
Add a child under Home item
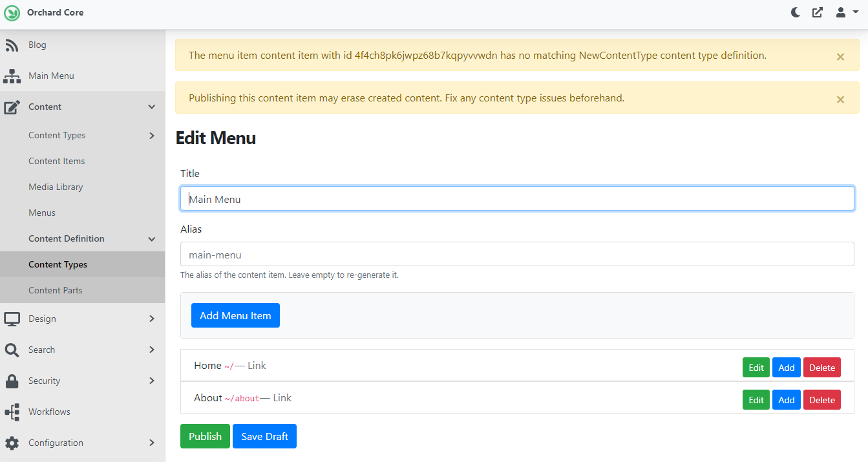(787, 368)
